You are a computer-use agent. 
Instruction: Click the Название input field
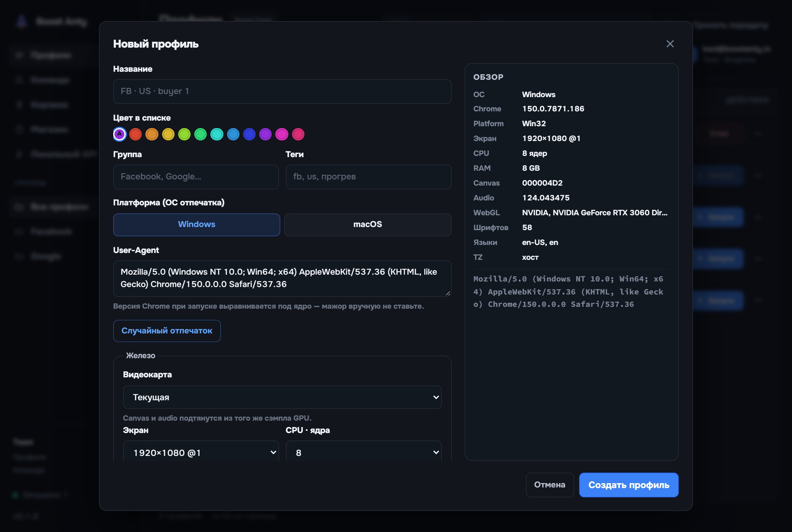(x=282, y=91)
